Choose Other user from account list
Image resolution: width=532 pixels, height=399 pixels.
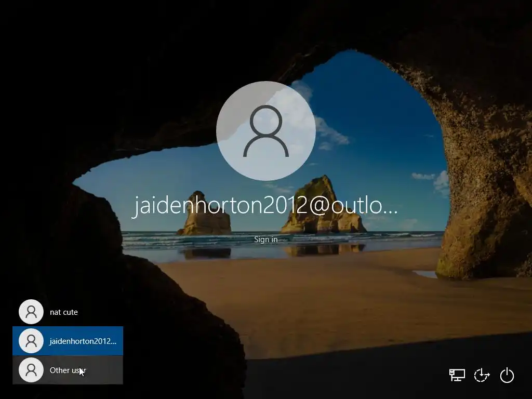point(68,370)
